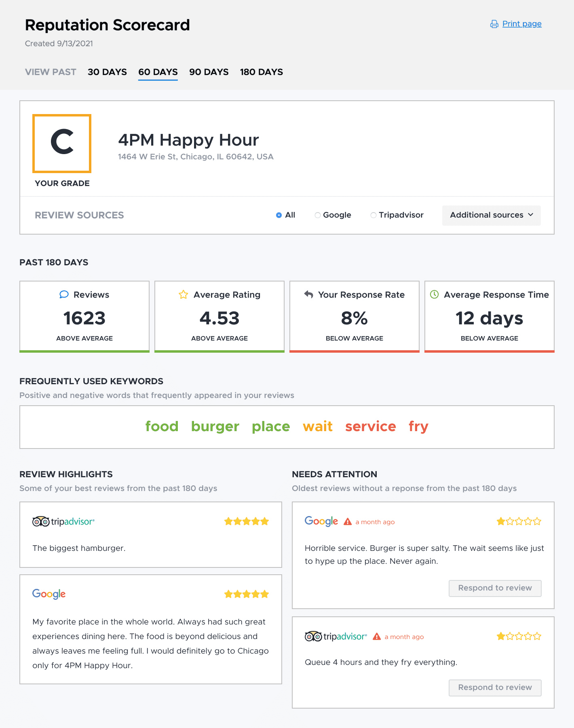Open the Additional sources dropdown
Screen dimensions: 574x728
491,215
